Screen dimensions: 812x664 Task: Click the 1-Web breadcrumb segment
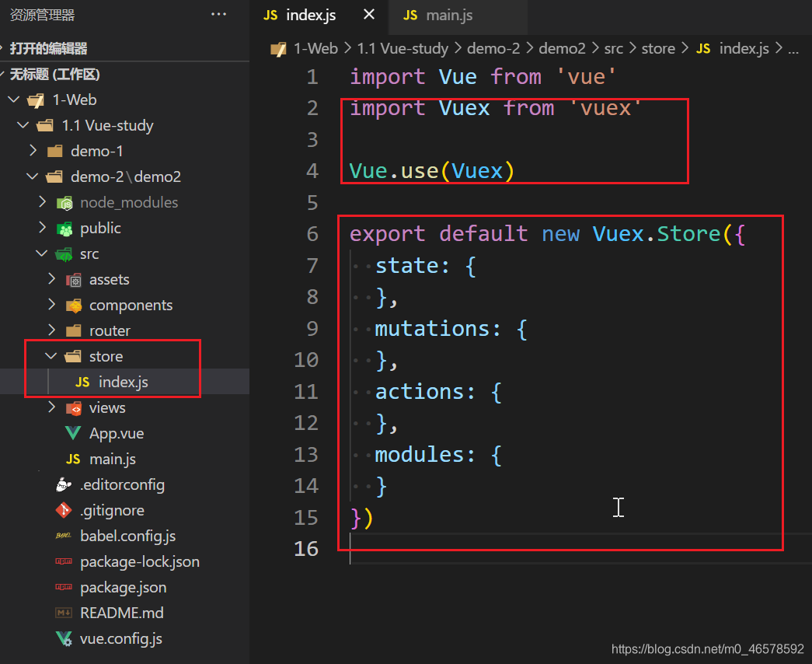pos(315,49)
